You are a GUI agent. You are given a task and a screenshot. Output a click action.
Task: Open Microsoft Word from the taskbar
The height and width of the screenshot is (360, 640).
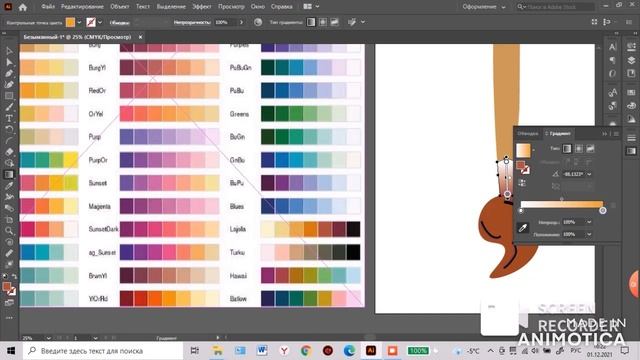click(262, 351)
